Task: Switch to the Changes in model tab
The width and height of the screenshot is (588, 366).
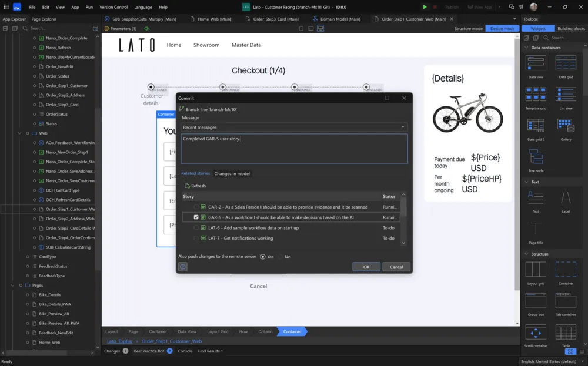Action: click(232, 174)
